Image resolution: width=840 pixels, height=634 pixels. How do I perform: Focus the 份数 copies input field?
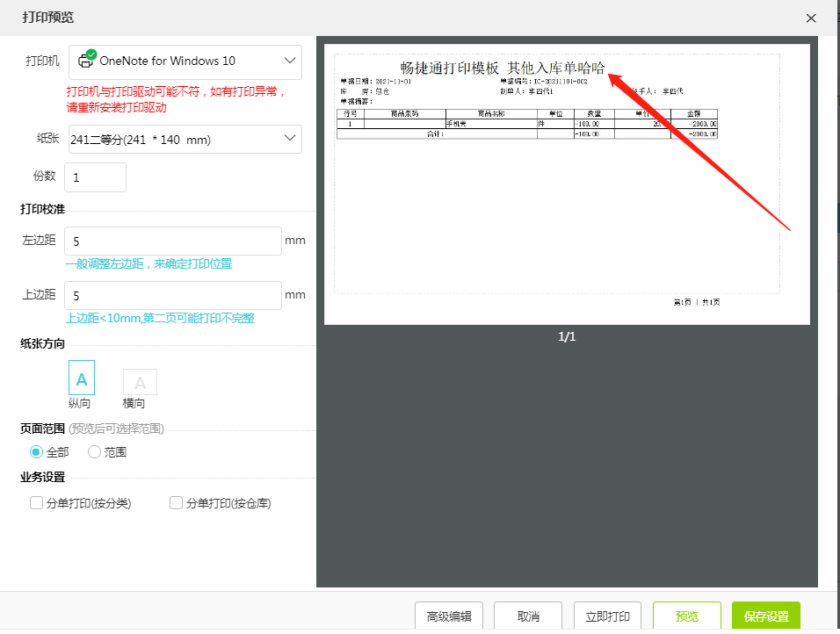(x=96, y=177)
